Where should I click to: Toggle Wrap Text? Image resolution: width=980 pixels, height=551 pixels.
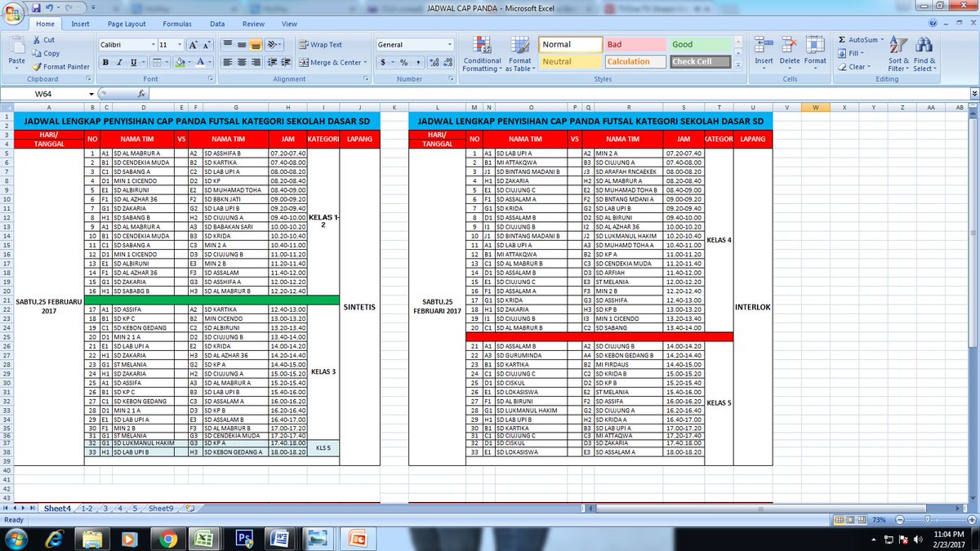point(320,45)
